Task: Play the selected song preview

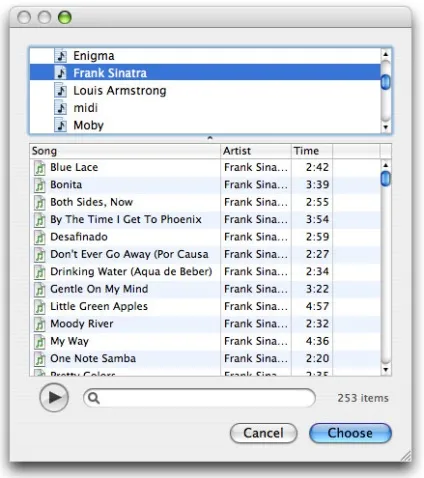Action: tap(54, 397)
